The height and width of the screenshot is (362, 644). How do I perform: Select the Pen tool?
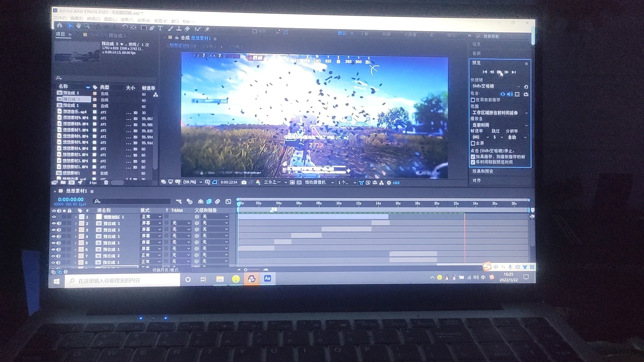click(x=152, y=28)
